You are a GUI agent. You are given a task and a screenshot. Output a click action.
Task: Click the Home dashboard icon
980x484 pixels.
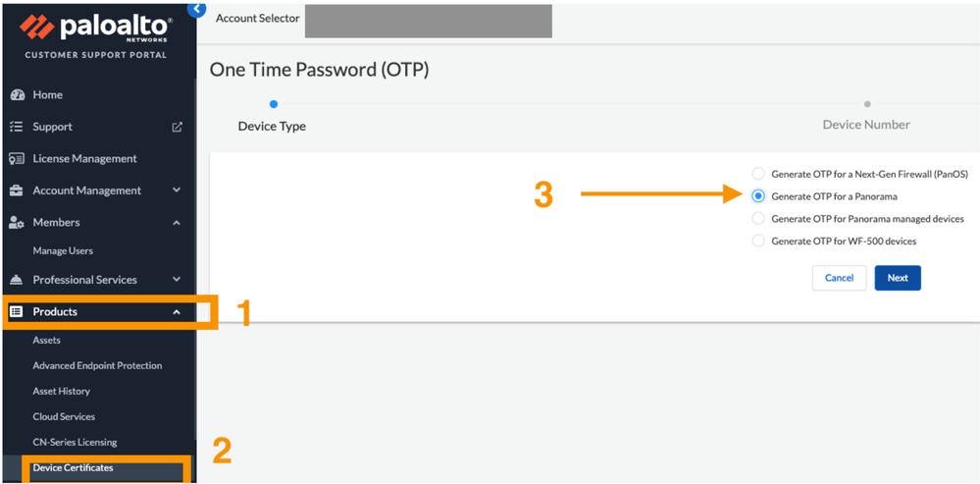pyautogui.click(x=16, y=95)
